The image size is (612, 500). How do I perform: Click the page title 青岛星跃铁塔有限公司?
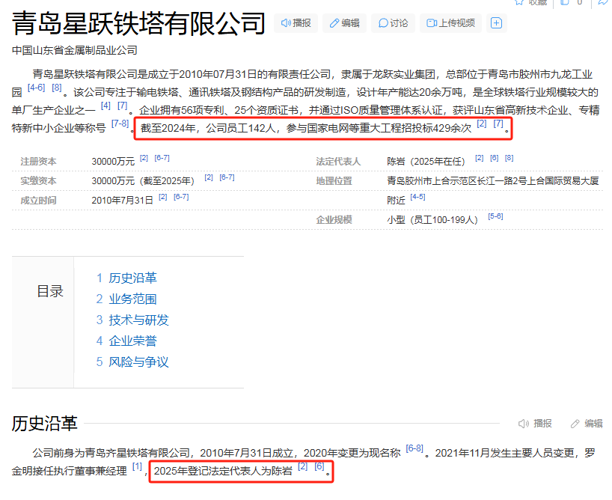coord(139,23)
